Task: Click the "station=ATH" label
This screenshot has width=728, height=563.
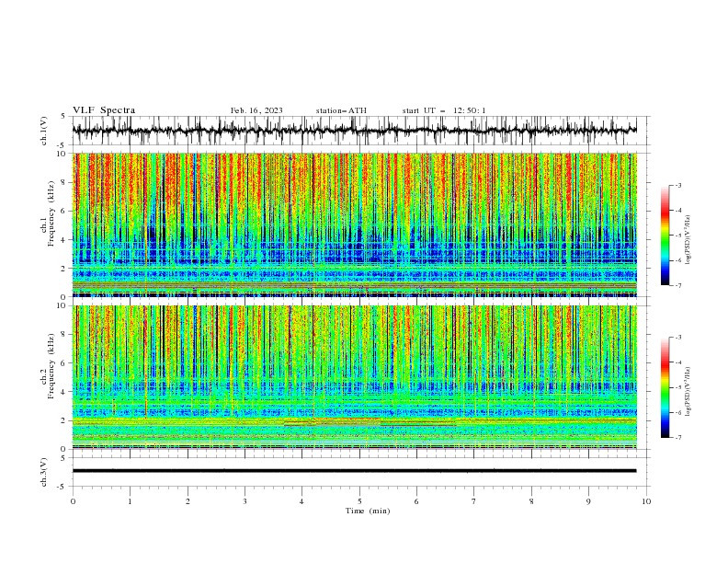Action: [x=341, y=110]
